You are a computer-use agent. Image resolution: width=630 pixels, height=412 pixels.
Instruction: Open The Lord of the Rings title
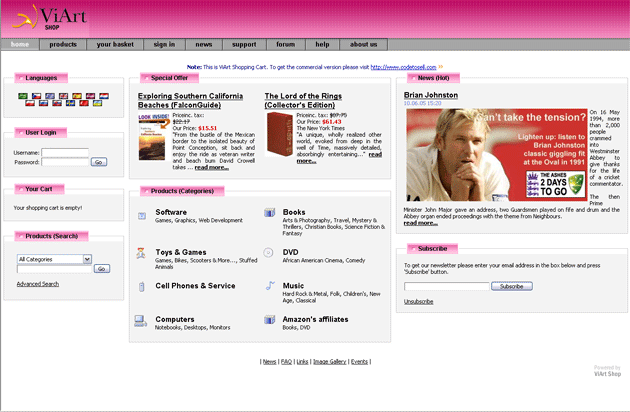pyautogui.click(x=303, y=100)
